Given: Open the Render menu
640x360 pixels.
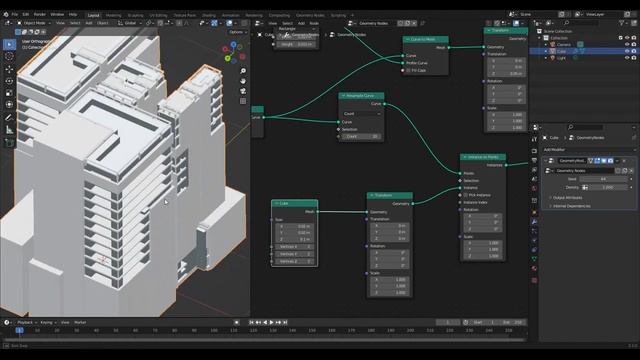Looking at the screenshot, I should click(40, 14).
